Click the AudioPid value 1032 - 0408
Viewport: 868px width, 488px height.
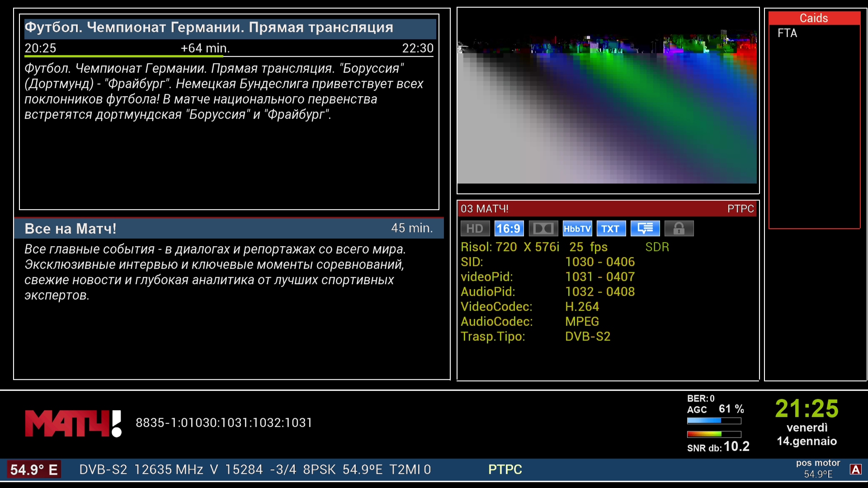(x=600, y=292)
